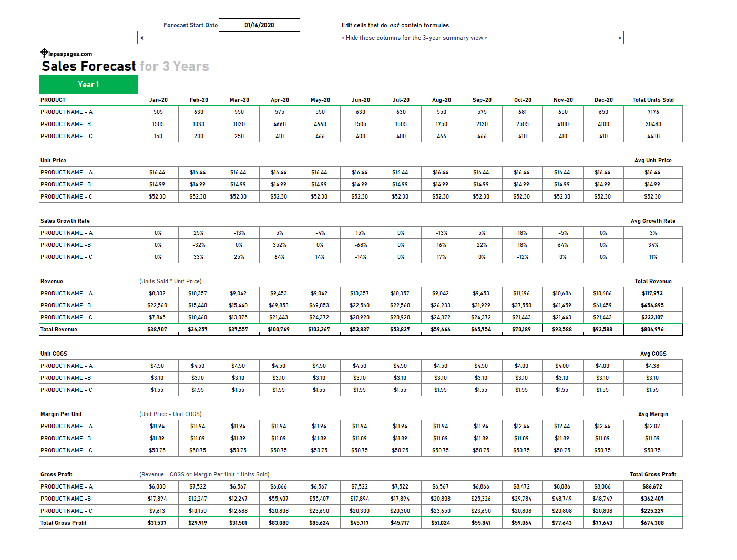Click the 'Revenue' section heading
Viewport: 737px width, 560px height.
coord(52,281)
